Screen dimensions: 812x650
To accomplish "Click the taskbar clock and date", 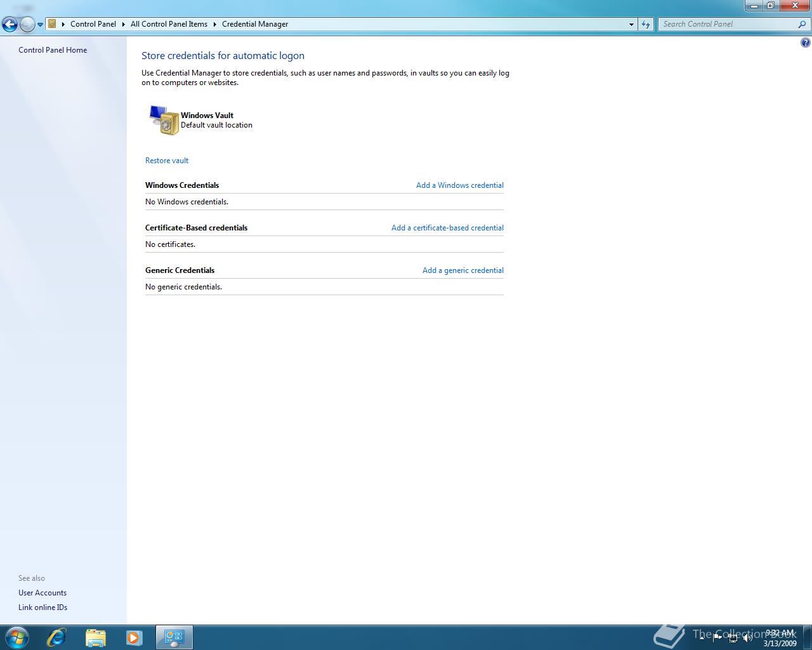I will point(780,638).
